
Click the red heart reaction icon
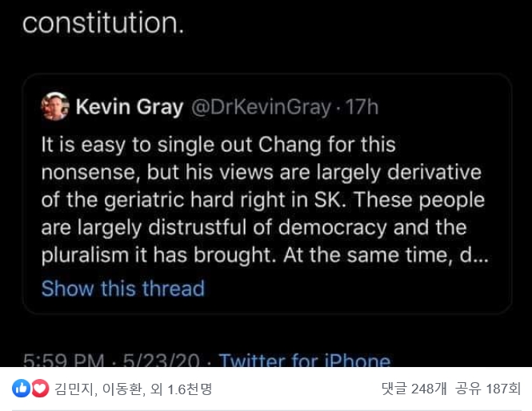(38, 389)
